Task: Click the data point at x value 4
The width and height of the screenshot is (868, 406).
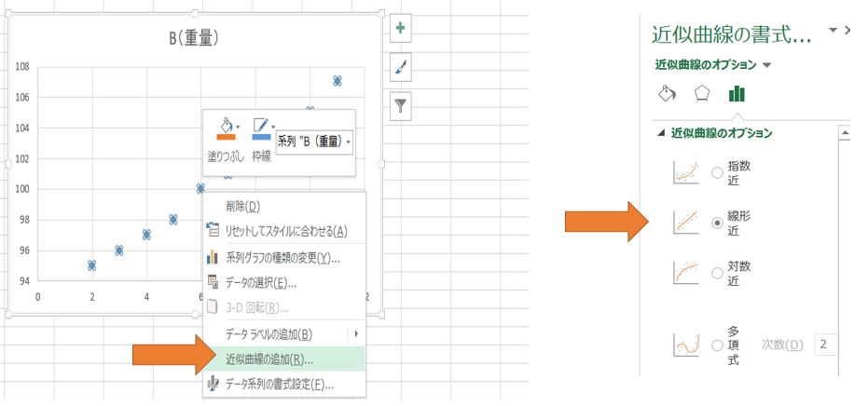Action: [146, 235]
